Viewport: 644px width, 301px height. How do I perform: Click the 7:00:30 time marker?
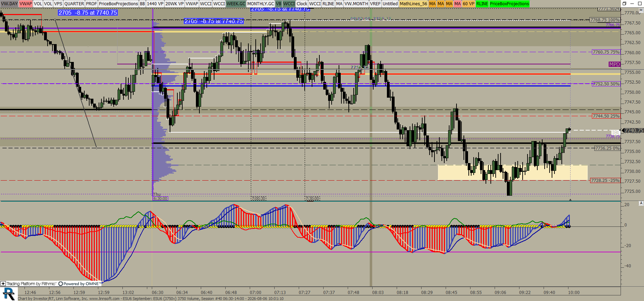tap(259, 198)
